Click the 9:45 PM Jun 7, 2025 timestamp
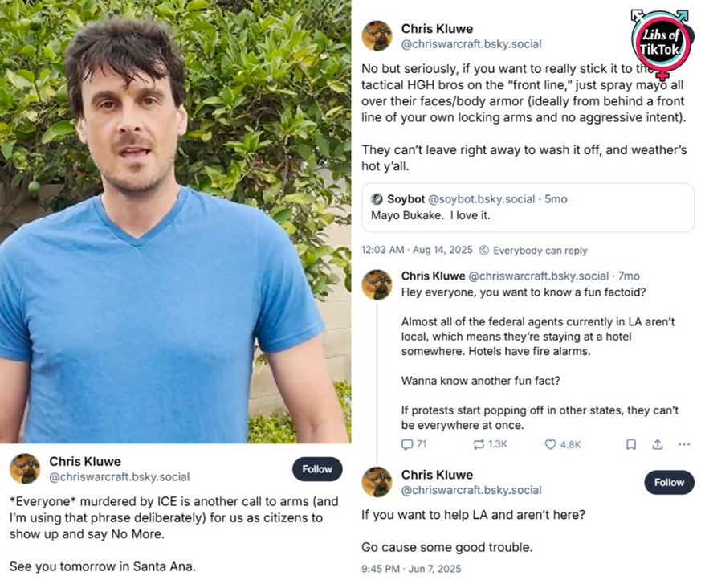Screen dimensions: 701x588 pyautogui.click(x=411, y=569)
